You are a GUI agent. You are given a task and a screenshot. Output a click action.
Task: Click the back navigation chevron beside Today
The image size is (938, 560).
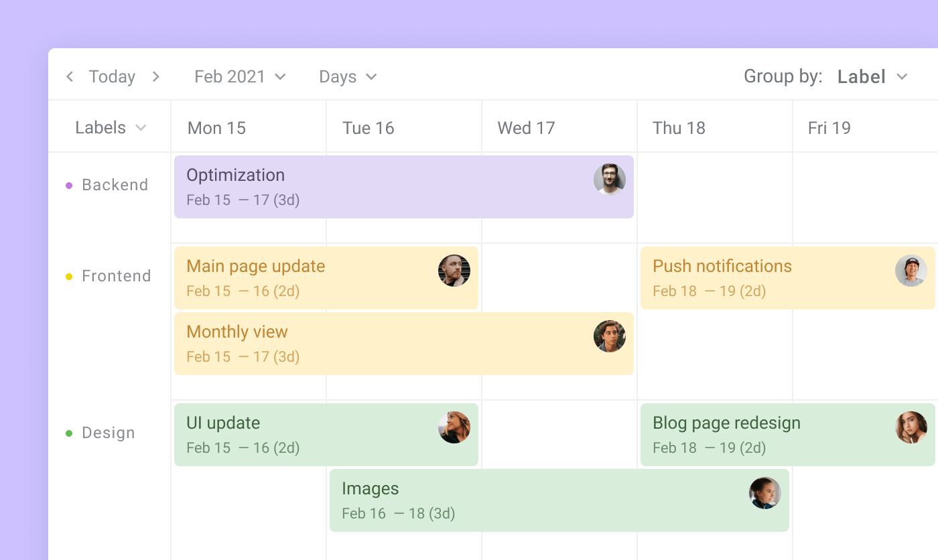[70, 76]
